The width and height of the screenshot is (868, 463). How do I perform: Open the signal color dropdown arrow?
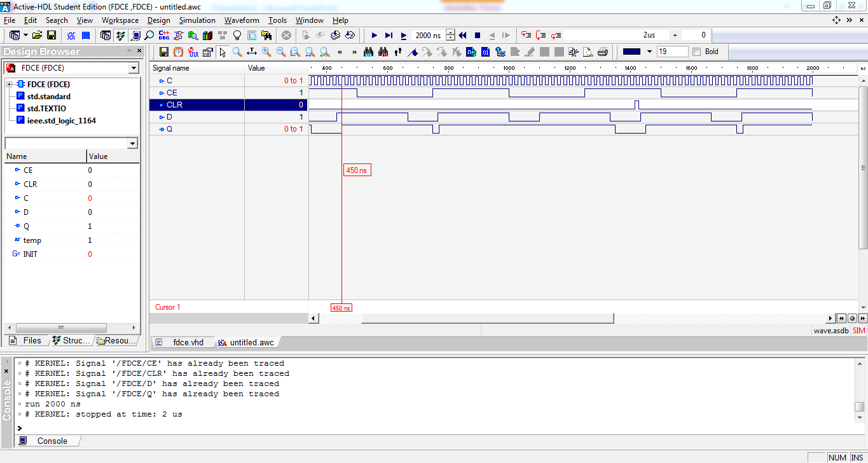pyautogui.click(x=649, y=52)
